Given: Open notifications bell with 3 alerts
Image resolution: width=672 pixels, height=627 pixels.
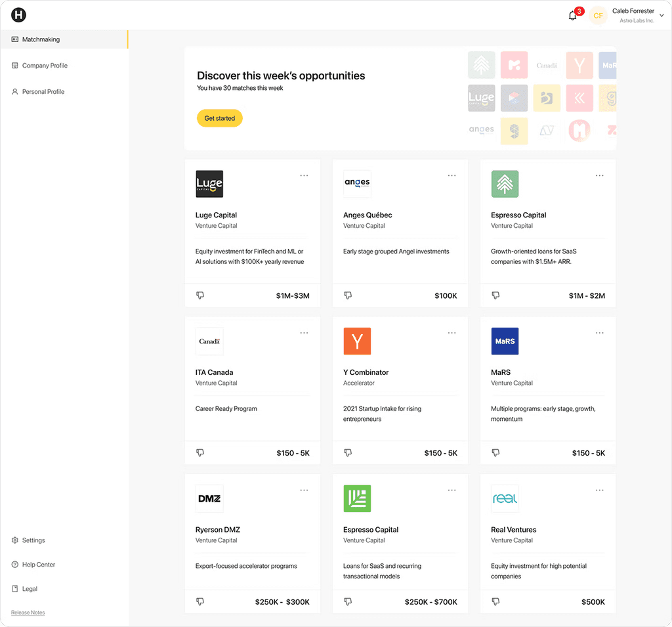Looking at the screenshot, I should pyautogui.click(x=573, y=16).
